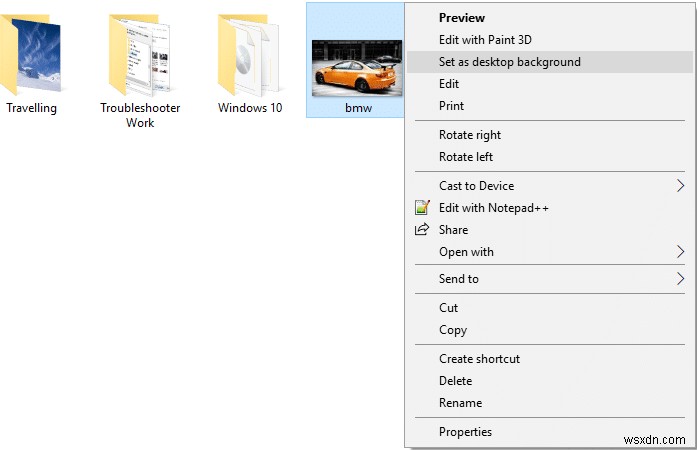Select the Share menu entry

tap(550, 229)
